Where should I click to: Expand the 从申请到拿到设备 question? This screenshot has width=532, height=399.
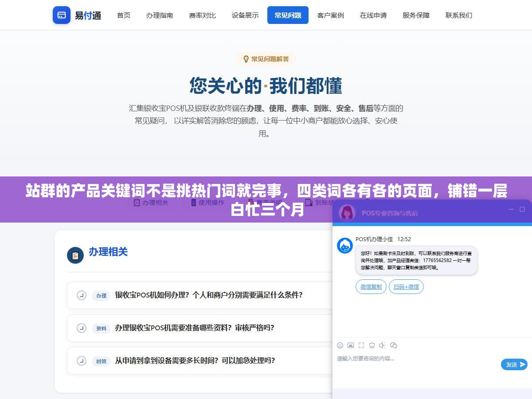tap(200, 361)
